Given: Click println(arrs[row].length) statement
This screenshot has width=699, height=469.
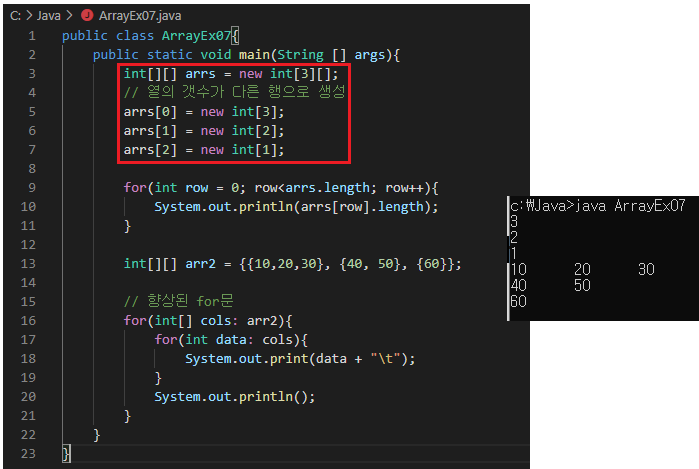Looking at the screenshot, I should pyautogui.click(x=296, y=207).
